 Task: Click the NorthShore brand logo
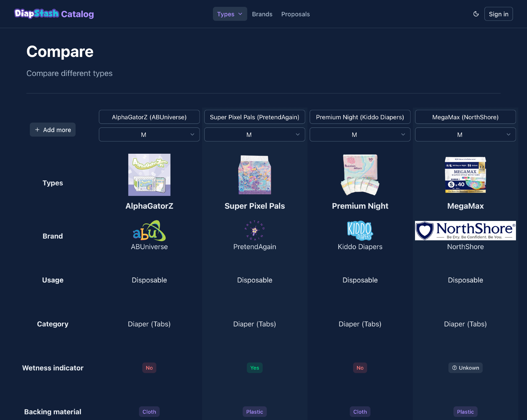point(465,230)
